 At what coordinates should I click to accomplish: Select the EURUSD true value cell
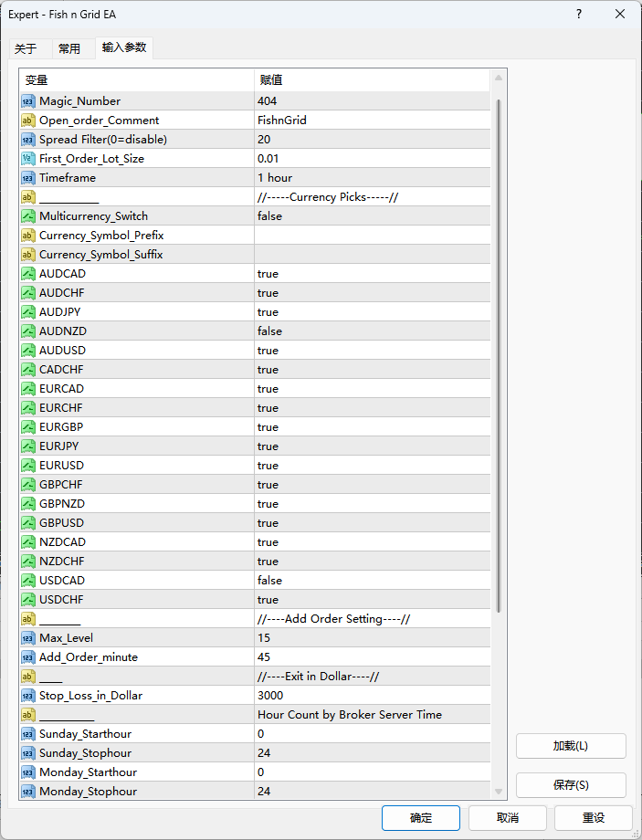372,466
